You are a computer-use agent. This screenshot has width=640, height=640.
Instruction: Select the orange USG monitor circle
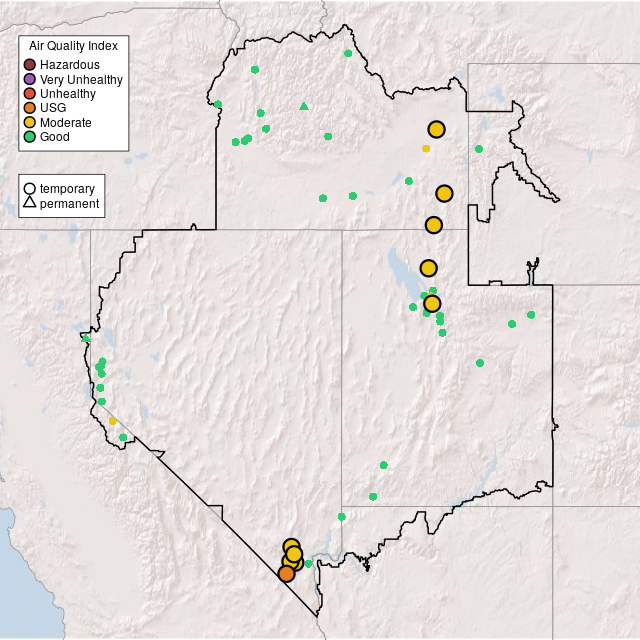[x=287, y=573]
